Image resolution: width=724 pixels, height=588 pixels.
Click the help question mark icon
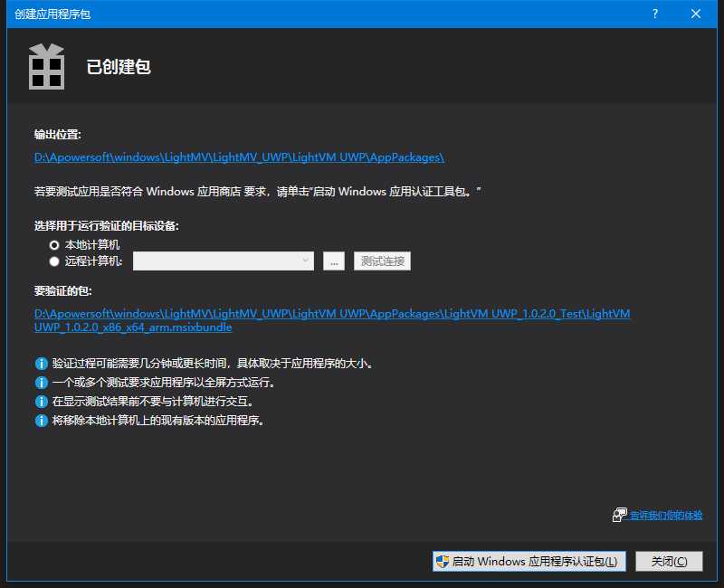click(654, 14)
